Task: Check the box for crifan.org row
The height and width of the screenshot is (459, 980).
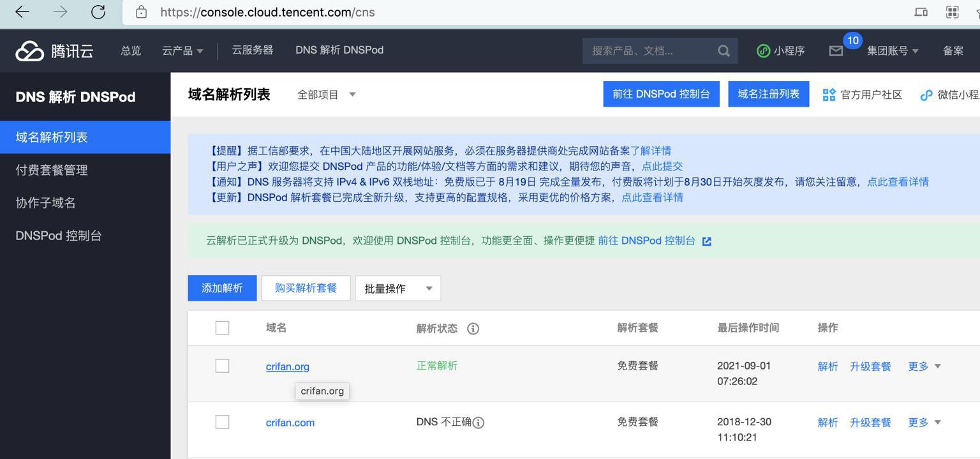Action: pyautogui.click(x=222, y=366)
